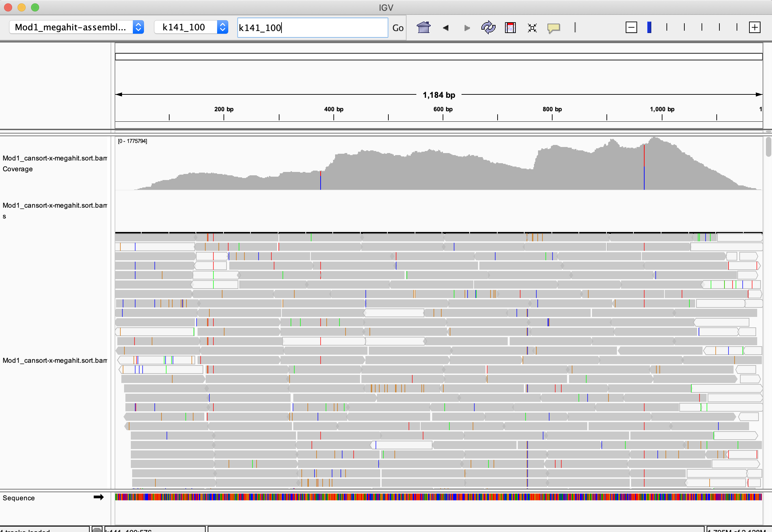772x532 pixels.
Task: Go back with the left arrow
Action: point(446,28)
